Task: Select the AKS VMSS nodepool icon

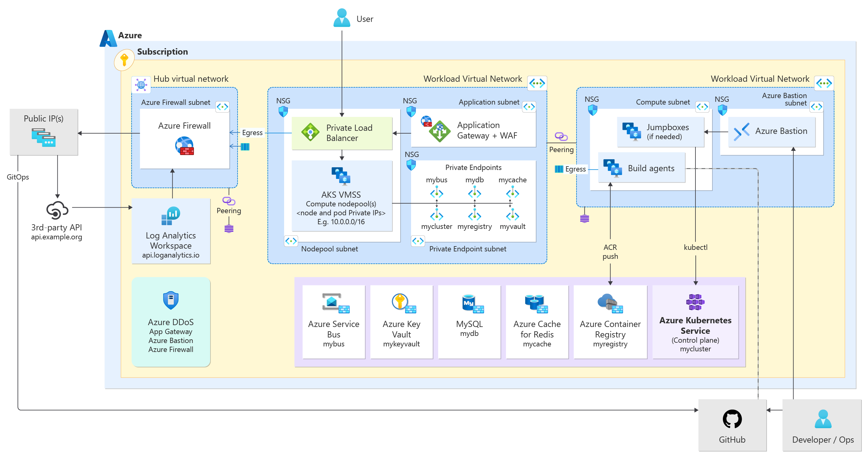Action: click(x=341, y=176)
